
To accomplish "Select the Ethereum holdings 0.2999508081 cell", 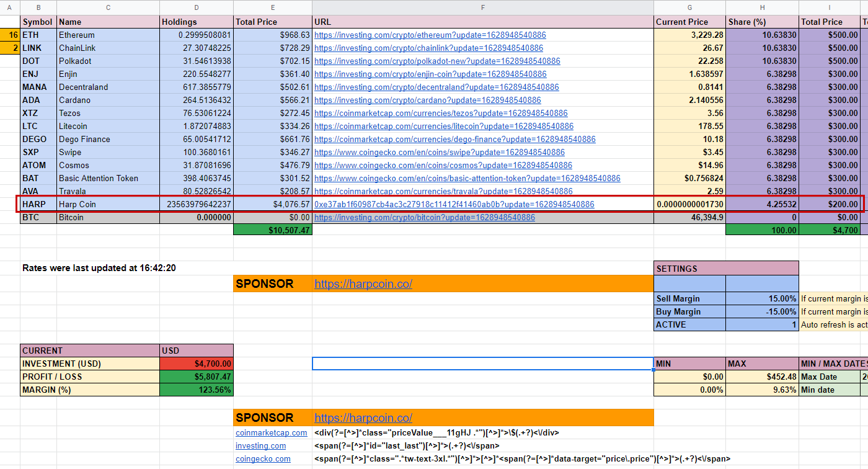I will [197, 35].
